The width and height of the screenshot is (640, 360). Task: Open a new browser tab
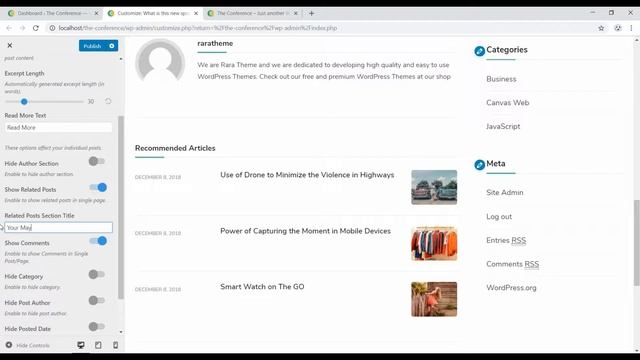click(x=311, y=13)
